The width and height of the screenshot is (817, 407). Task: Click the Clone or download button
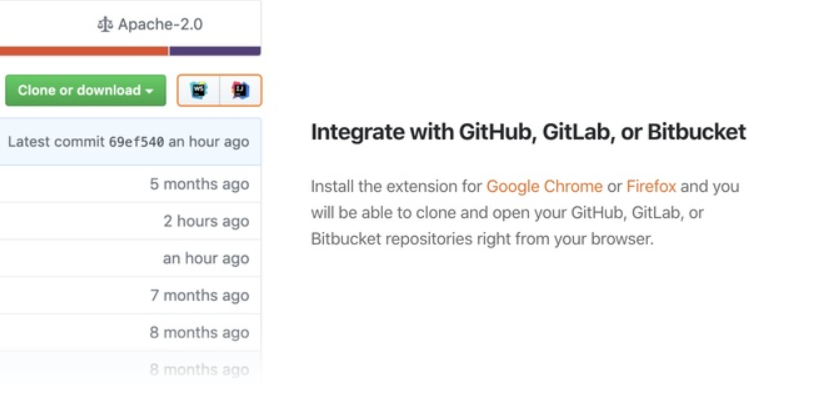point(85,90)
